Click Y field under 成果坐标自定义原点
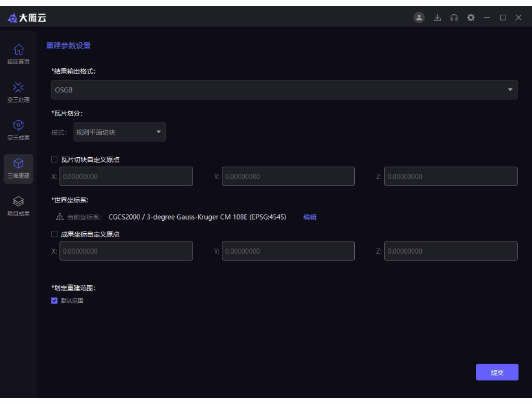 [288, 251]
